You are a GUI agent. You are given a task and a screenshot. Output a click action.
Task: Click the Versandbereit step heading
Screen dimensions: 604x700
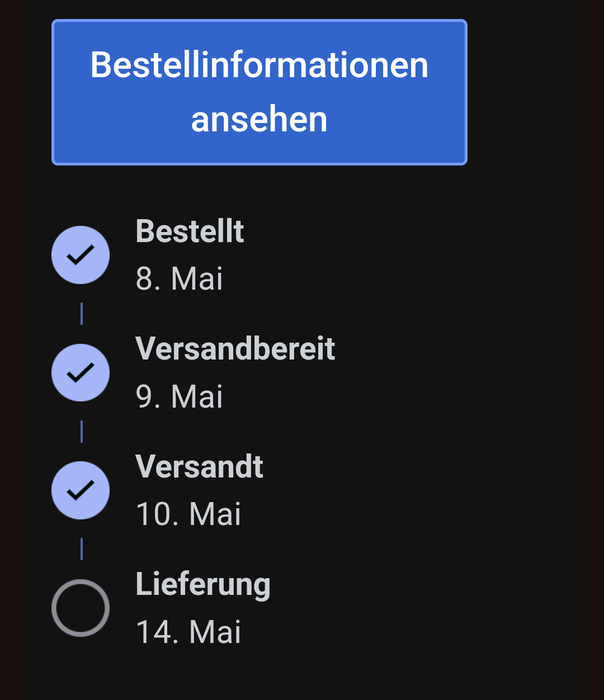[x=235, y=349]
